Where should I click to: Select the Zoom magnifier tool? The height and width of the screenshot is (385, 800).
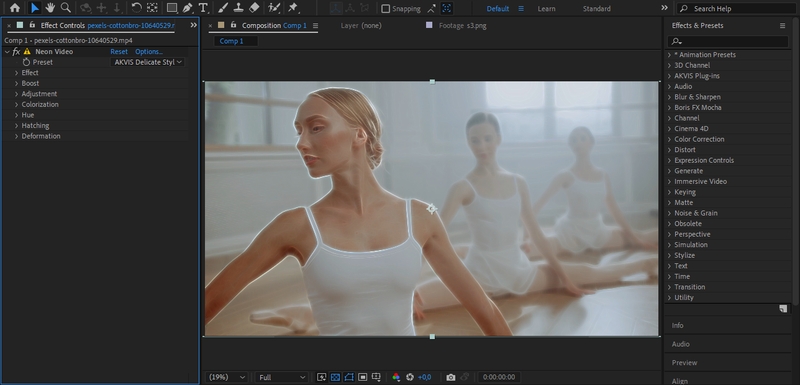click(x=65, y=8)
